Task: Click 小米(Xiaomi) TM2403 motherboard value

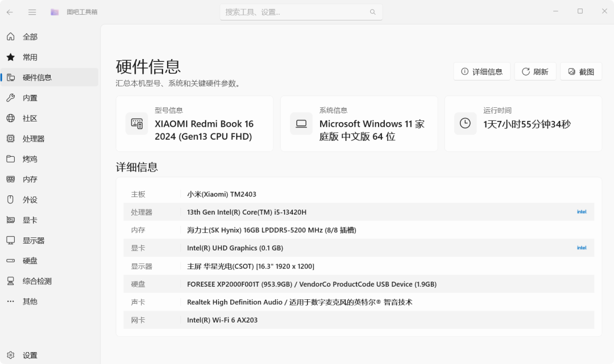Action: tap(222, 194)
